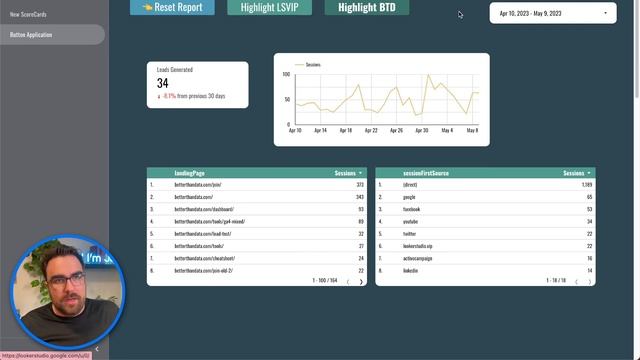Select the betterthandata.com/join-old-2/ row
The image size is (640, 360).
tap(257, 270)
